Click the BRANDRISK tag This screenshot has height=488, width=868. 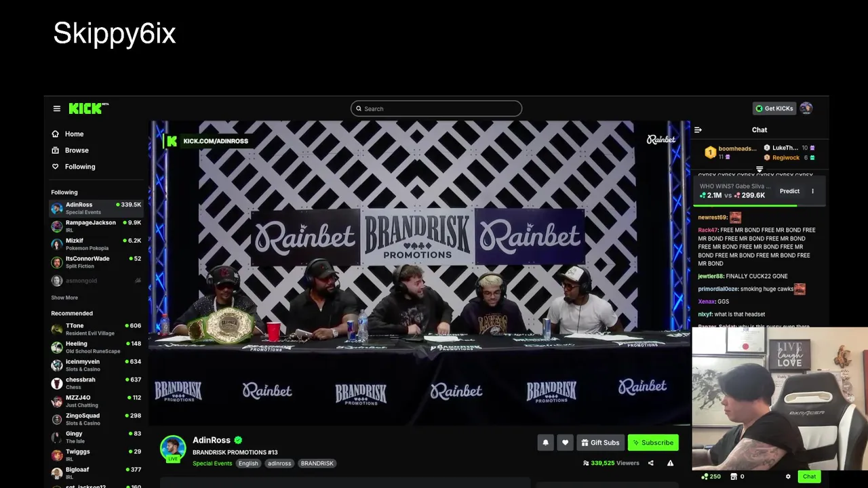pyautogui.click(x=317, y=464)
